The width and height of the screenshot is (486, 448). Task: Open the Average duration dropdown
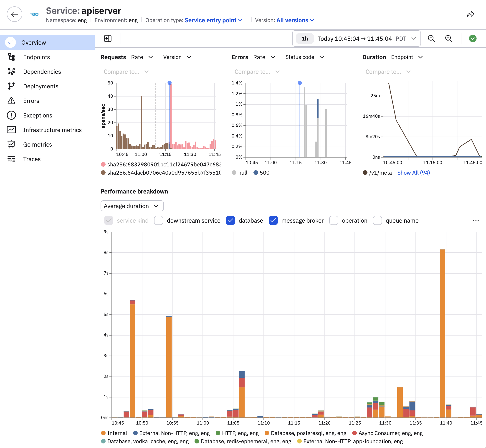pyautogui.click(x=132, y=206)
